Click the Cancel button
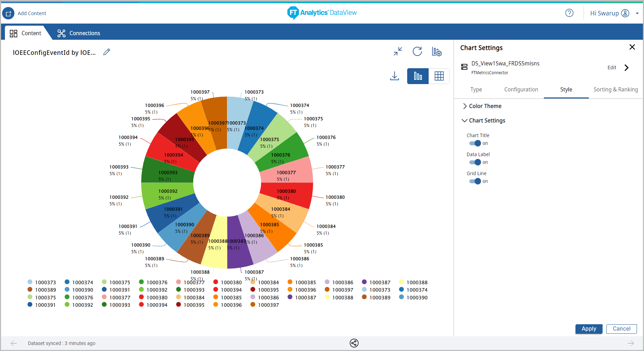Viewport: 644px width, 351px height. point(621,329)
